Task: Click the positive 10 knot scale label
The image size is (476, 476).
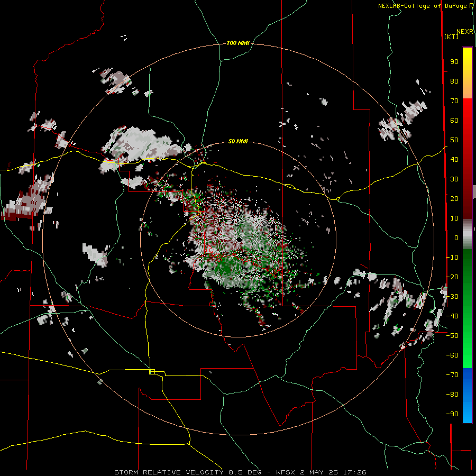Action: [x=454, y=218]
